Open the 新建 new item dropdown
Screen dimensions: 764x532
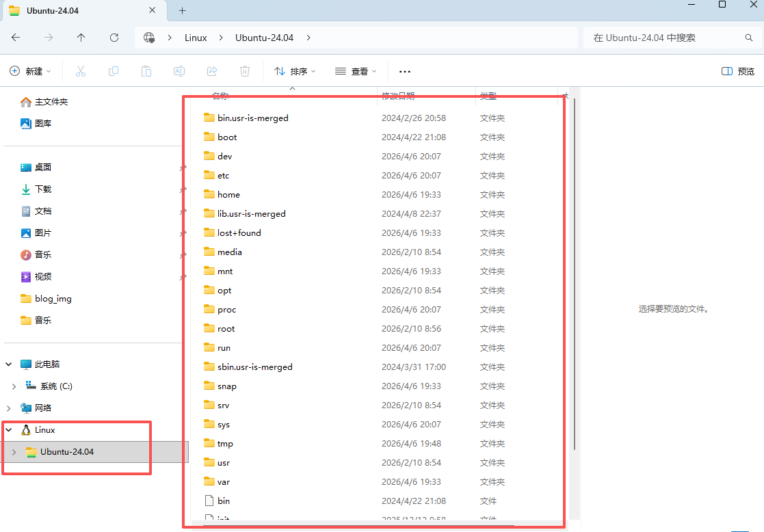click(x=30, y=71)
